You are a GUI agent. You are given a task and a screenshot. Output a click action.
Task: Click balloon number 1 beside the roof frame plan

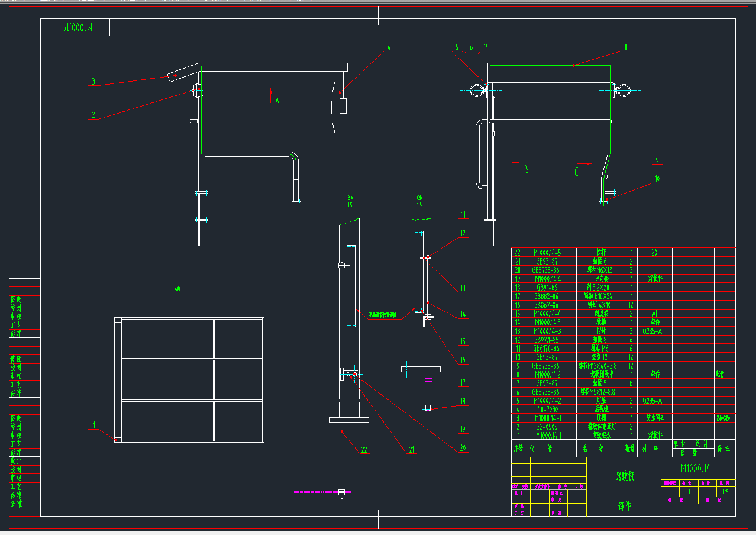pos(94,424)
